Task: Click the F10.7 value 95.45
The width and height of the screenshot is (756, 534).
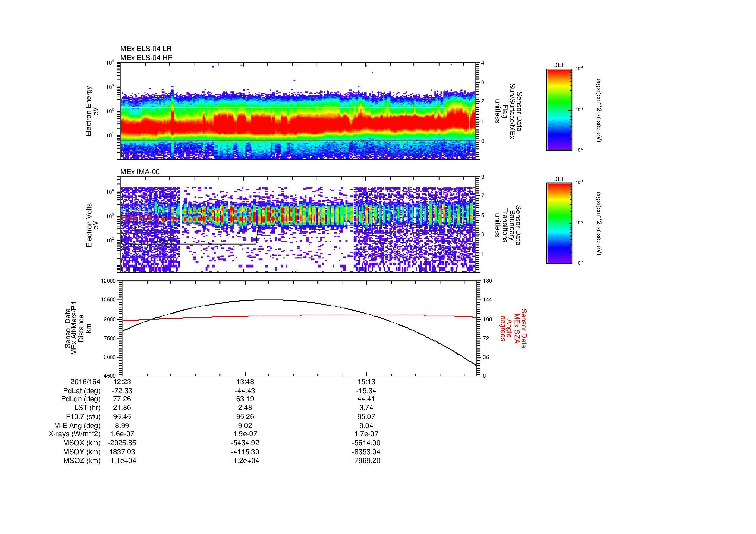Action: pyautogui.click(x=122, y=416)
